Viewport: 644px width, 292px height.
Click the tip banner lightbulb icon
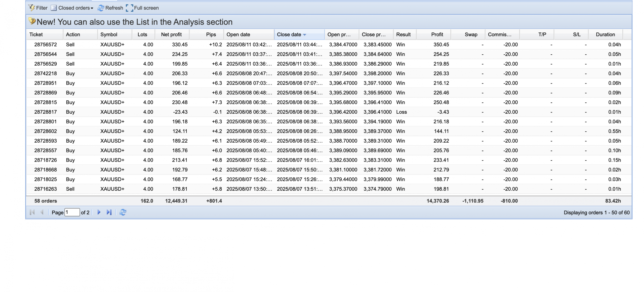[x=32, y=21]
